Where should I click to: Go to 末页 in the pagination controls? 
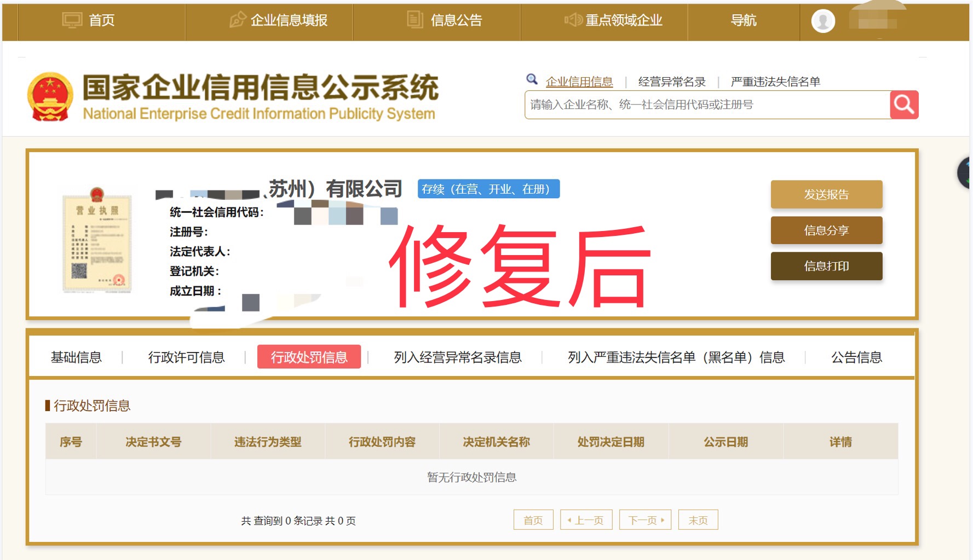(698, 519)
